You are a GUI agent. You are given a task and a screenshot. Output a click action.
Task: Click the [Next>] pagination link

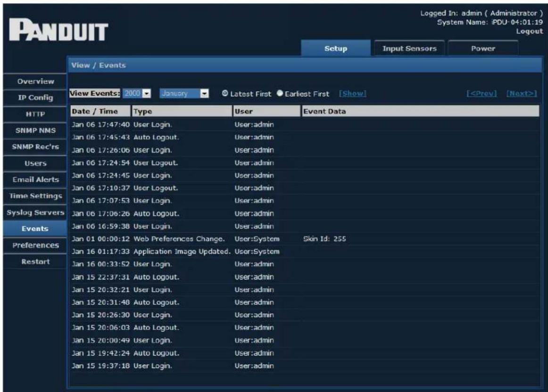coord(522,94)
